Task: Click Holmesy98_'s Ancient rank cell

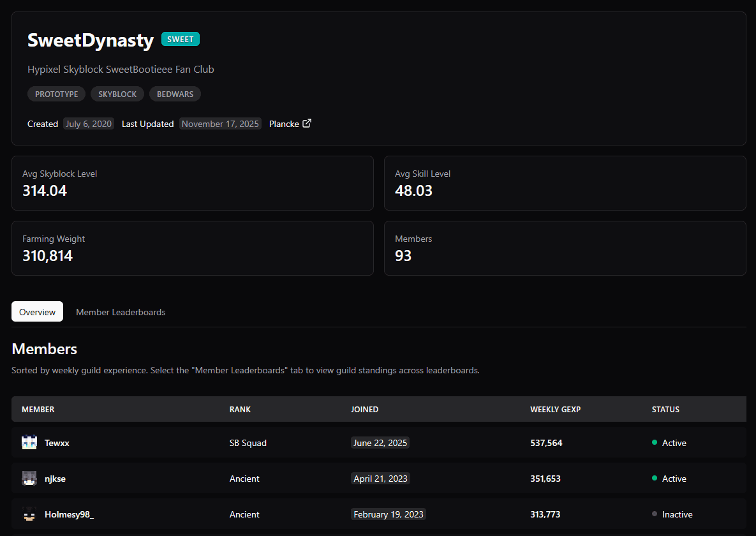Action: tap(244, 514)
